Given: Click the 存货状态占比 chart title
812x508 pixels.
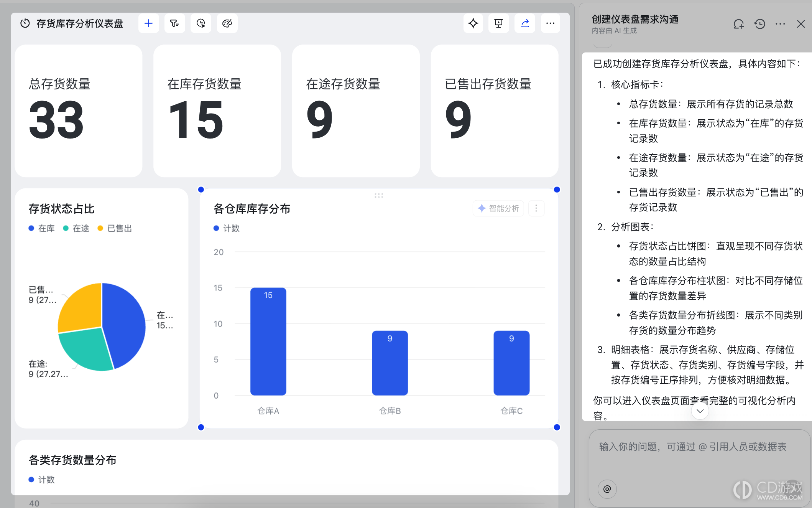Looking at the screenshot, I should pos(61,209).
